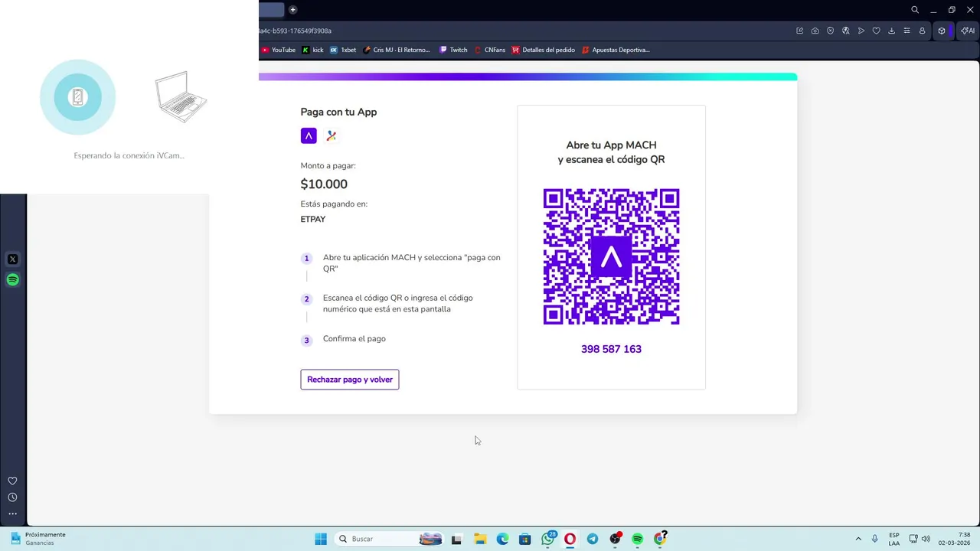Open the Detalles del pedido bookmark

[x=544, y=50]
